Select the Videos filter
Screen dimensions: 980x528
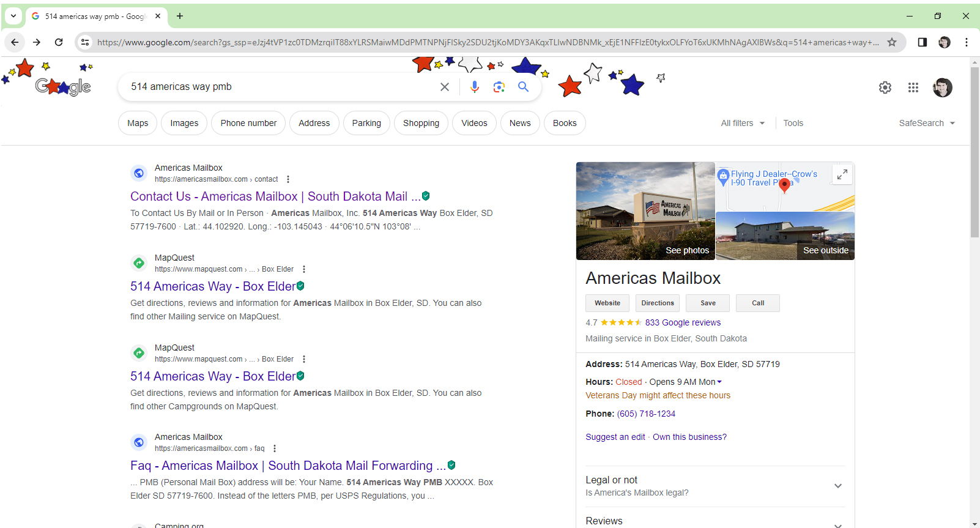(x=474, y=123)
